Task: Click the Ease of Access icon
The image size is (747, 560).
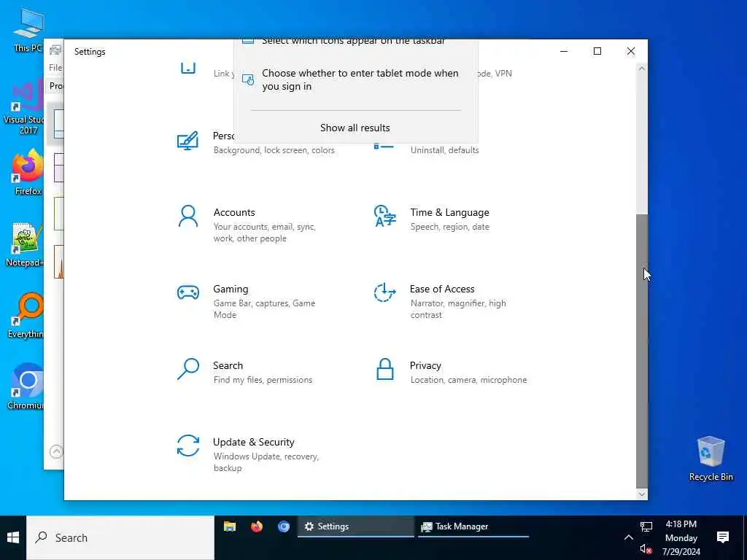Action: pos(384,292)
